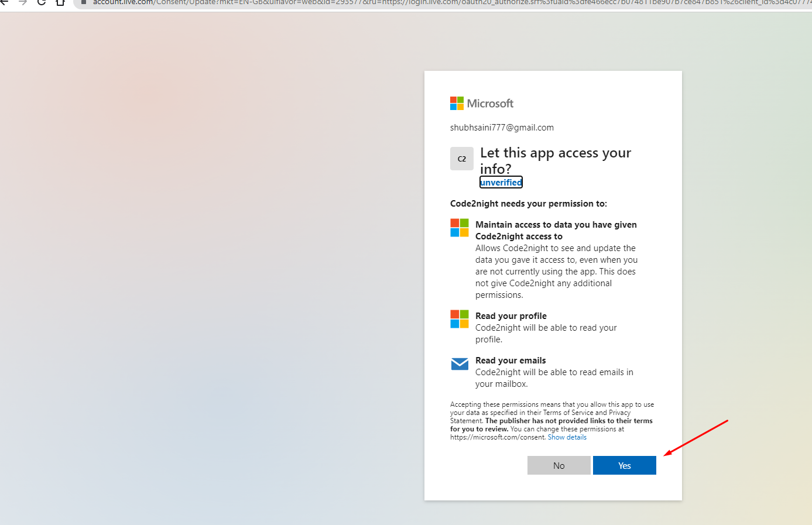This screenshot has height=525, width=812.
Task: Open the unverified publisher link
Action: 501,183
